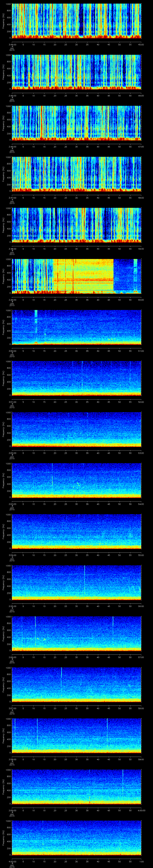Click 'Frequency (Hz)' axis label of 3:44:00 panel
The height and width of the screenshot is (868, 153).
coord(4,21)
